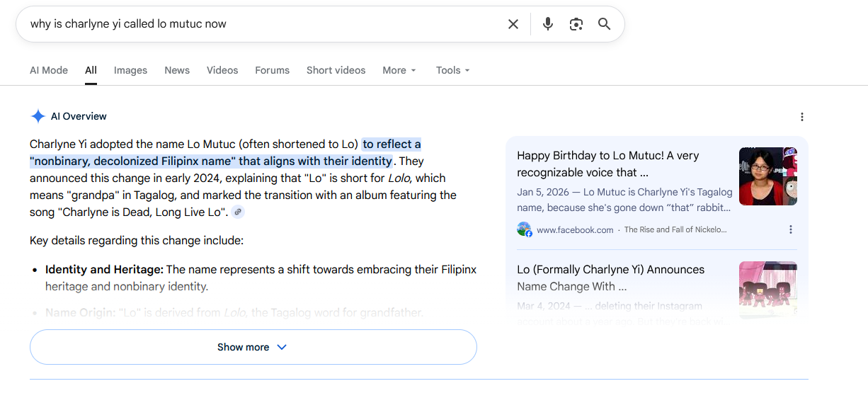
Task: Start voice search with microphone icon
Action: pos(547,24)
